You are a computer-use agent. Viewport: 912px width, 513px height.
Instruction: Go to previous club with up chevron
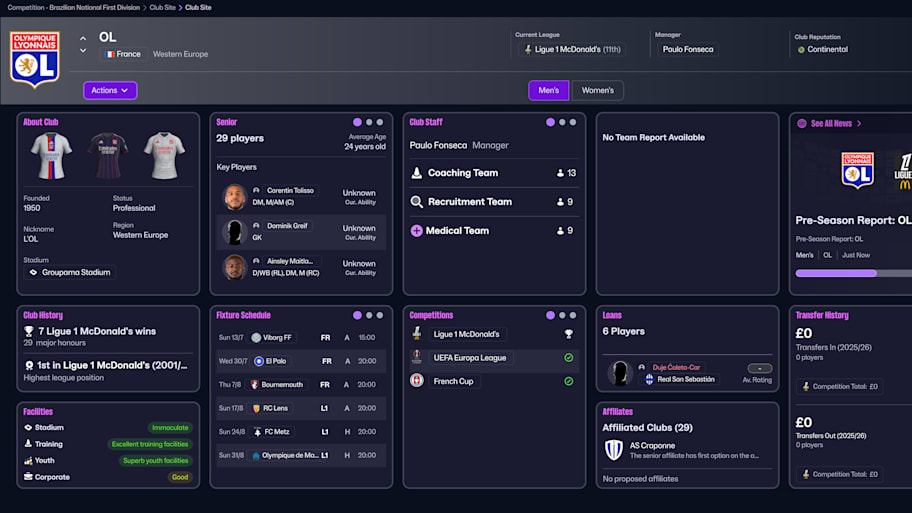[x=83, y=38]
